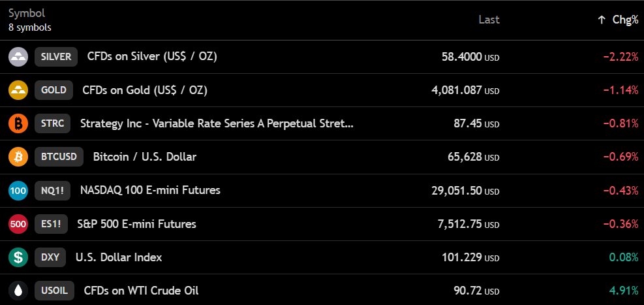Screen dimensions: 644x305
Task: Open the SILVER ticker badge
Action: pos(56,57)
